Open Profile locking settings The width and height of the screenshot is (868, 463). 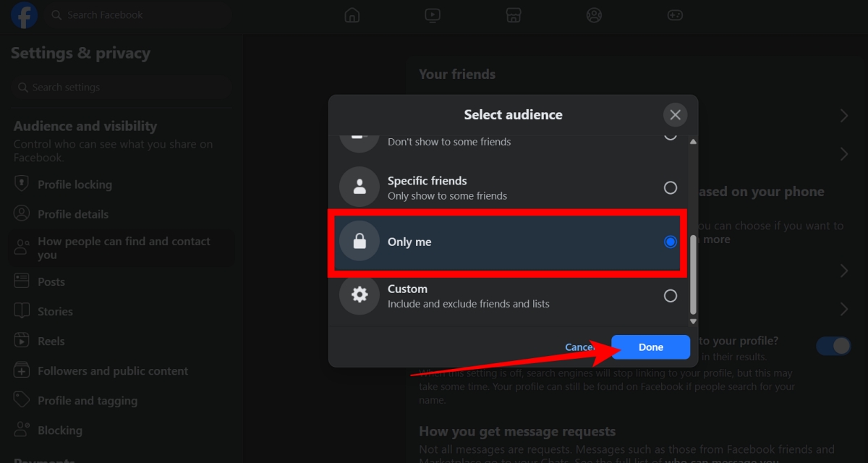pyautogui.click(x=121, y=184)
